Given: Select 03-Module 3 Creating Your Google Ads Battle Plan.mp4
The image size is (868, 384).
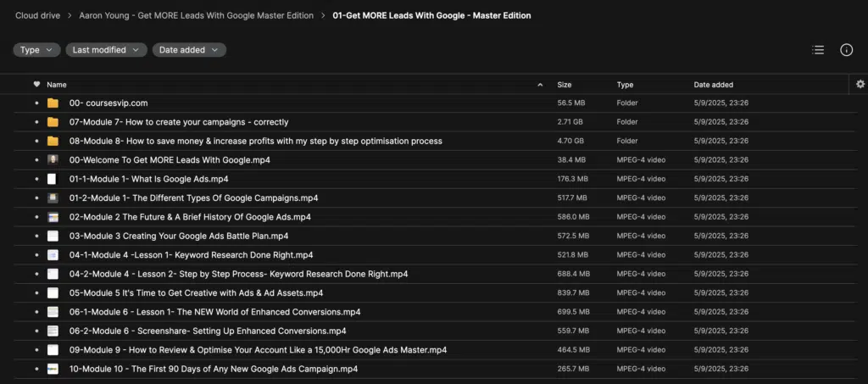Looking at the screenshot, I should (179, 236).
